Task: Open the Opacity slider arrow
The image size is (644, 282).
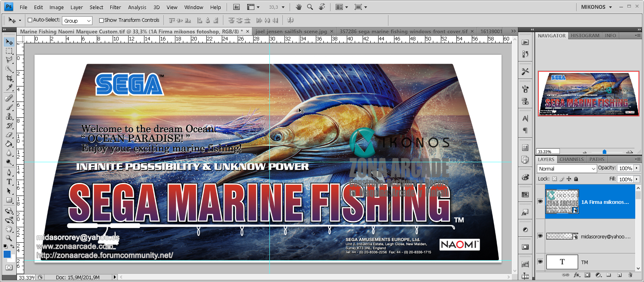Action: (x=637, y=168)
